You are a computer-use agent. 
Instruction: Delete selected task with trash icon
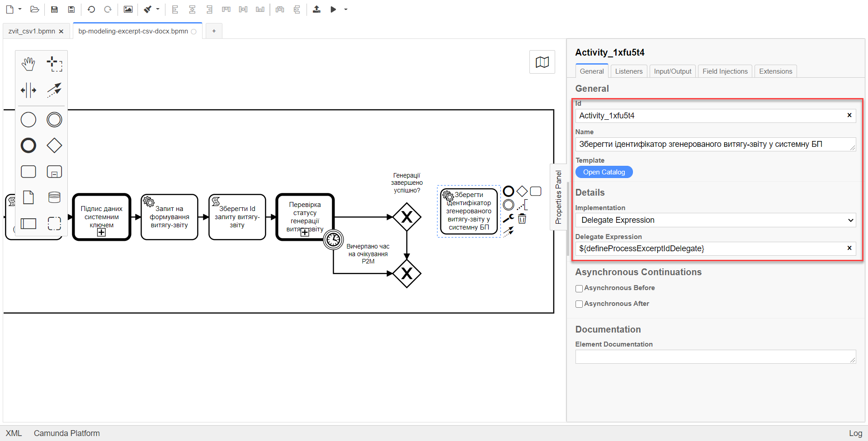pyautogui.click(x=522, y=219)
